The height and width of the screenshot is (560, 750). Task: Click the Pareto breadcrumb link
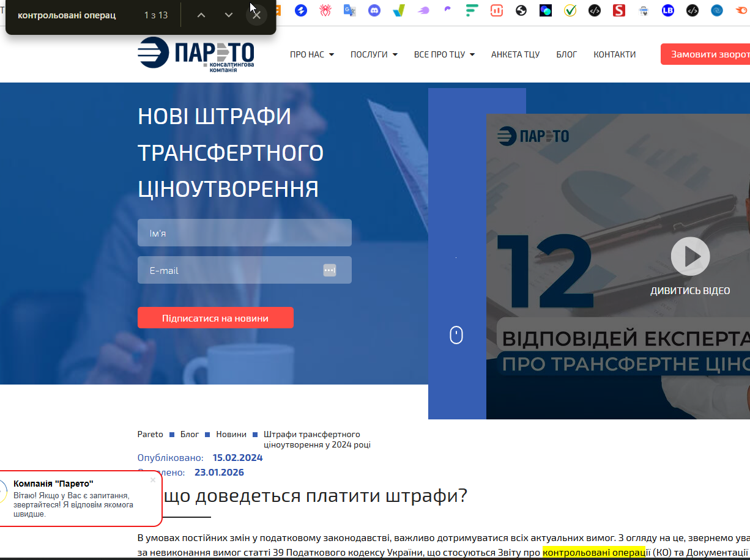click(x=150, y=434)
